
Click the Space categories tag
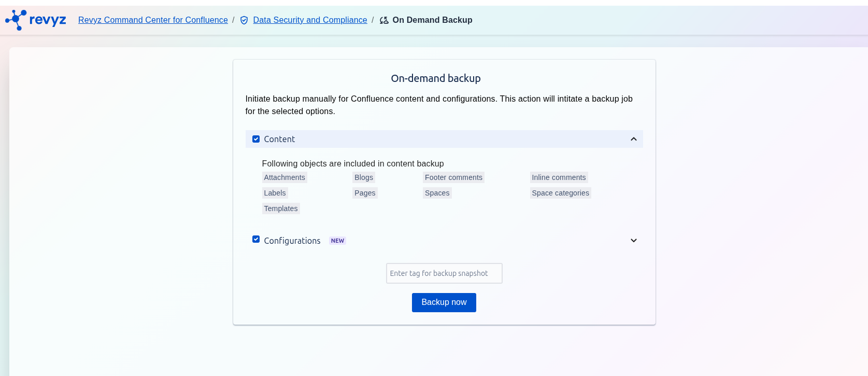pos(560,193)
